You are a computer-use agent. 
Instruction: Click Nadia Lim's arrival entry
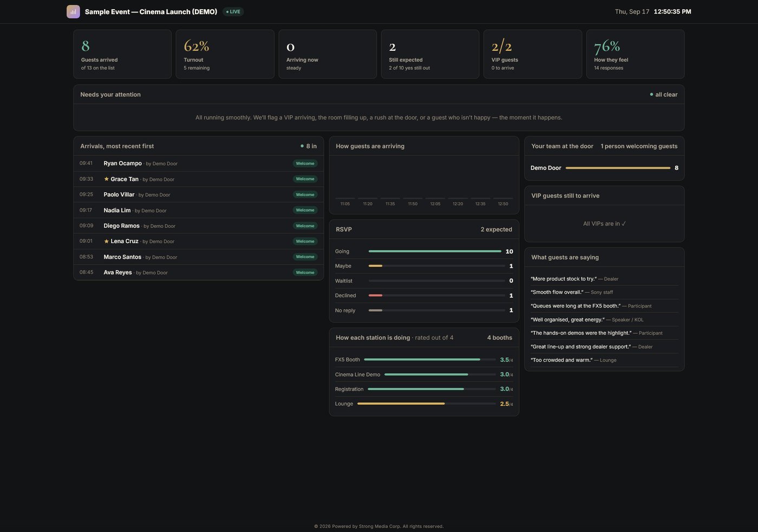[x=199, y=210]
